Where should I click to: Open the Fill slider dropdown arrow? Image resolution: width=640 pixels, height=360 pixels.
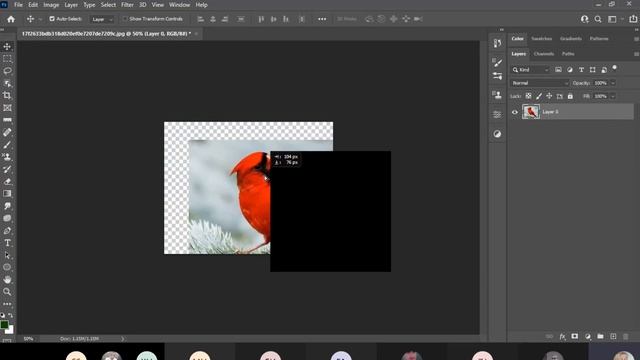[x=613, y=96]
